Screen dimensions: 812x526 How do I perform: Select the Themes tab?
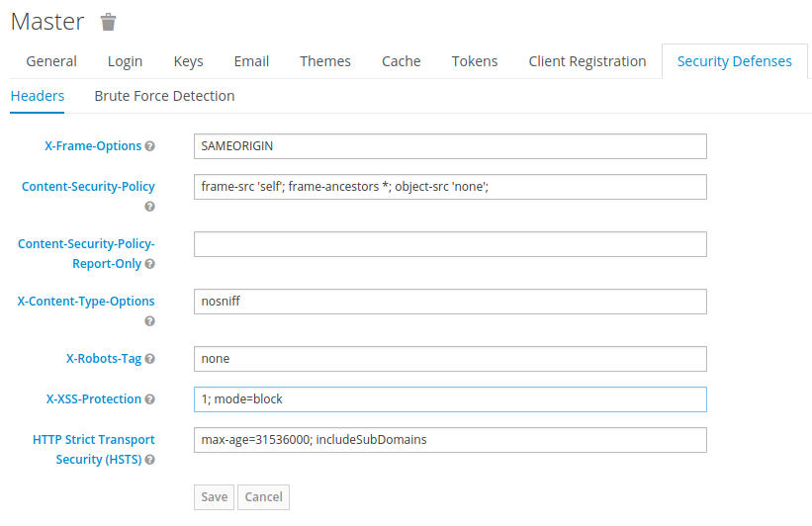point(325,61)
